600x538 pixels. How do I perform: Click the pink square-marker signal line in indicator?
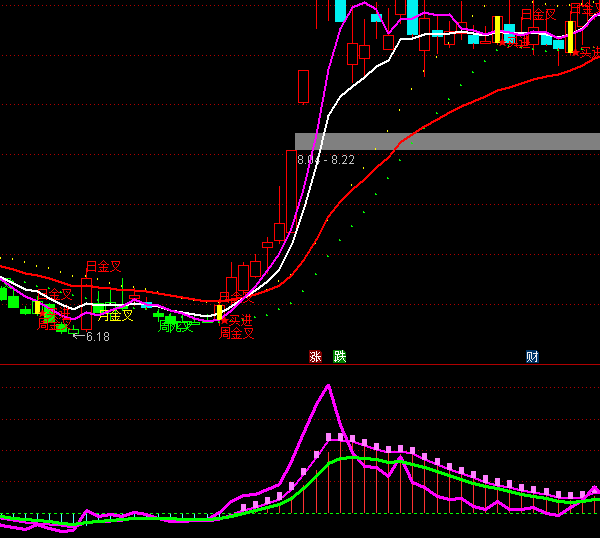click(x=420, y=453)
